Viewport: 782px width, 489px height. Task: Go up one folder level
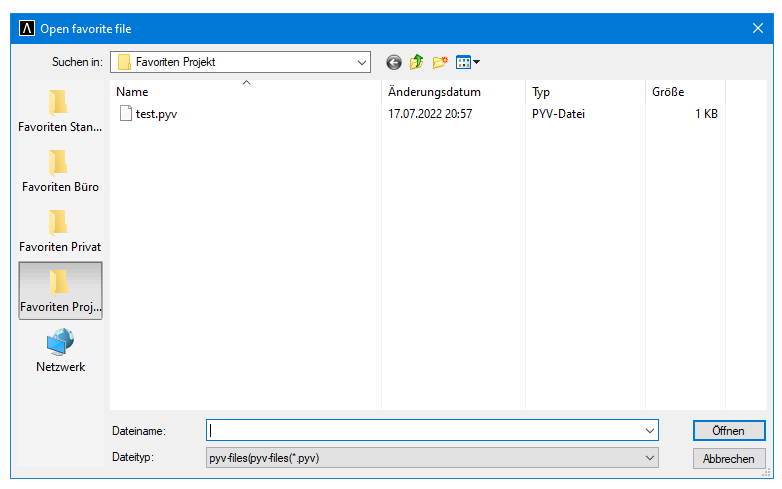click(x=416, y=62)
